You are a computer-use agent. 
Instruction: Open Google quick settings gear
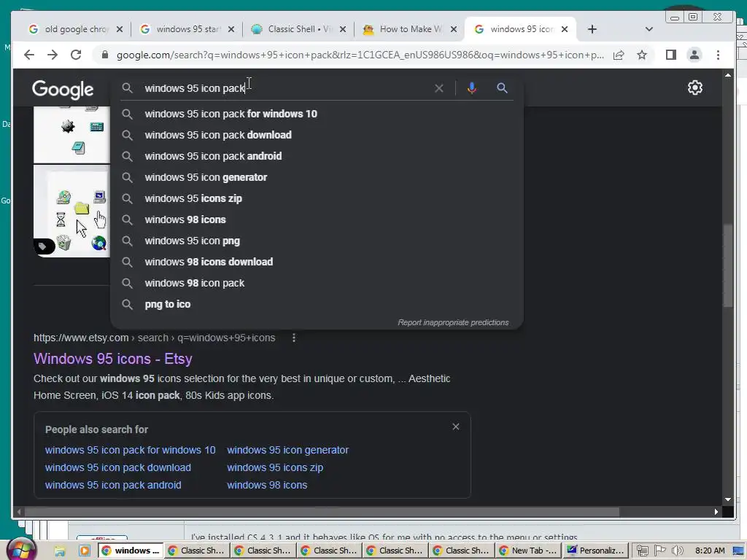point(694,87)
